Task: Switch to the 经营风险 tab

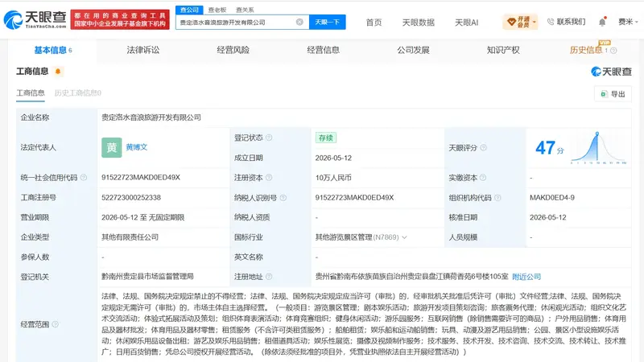Action: pyautogui.click(x=233, y=50)
